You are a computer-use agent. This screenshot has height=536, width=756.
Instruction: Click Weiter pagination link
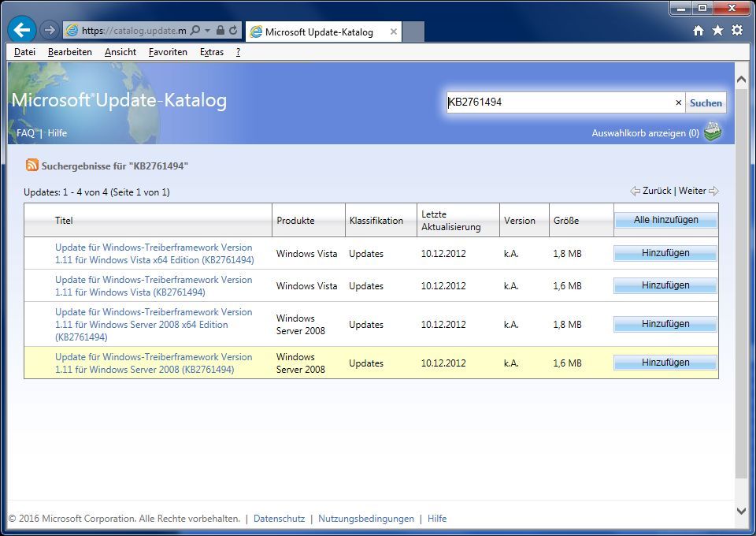tap(692, 191)
